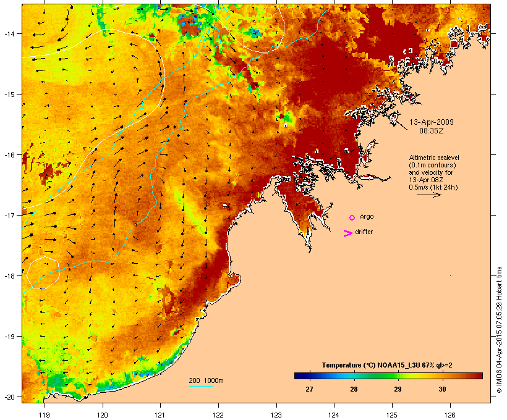The width and height of the screenshot is (507, 420).
Task: Click the magenta drifter arrowhead legend marker
Action: (x=347, y=233)
